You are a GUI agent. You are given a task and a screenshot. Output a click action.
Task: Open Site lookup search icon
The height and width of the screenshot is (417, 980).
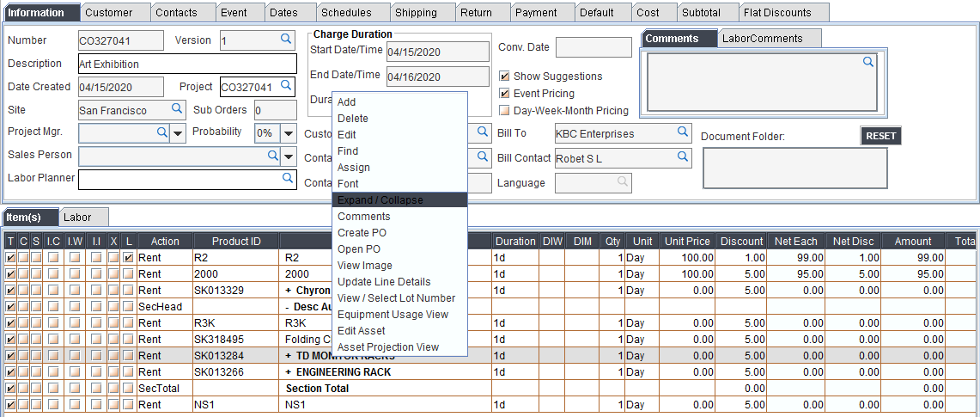(176, 109)
